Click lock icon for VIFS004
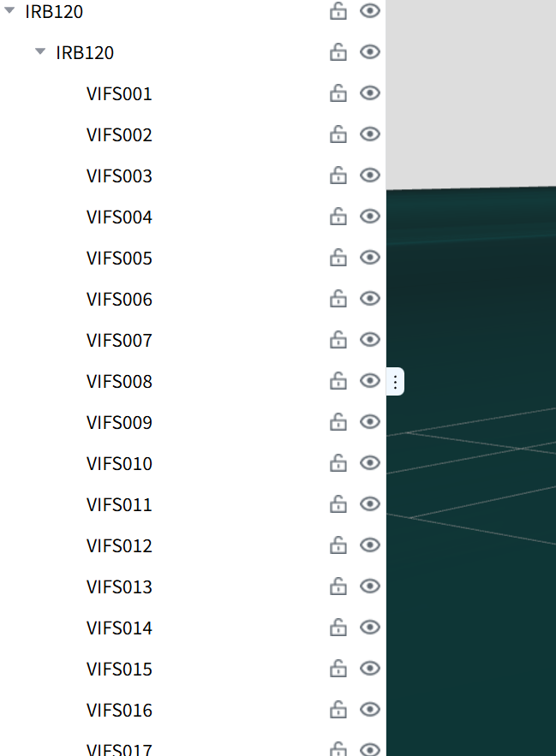 coord(338,217)
